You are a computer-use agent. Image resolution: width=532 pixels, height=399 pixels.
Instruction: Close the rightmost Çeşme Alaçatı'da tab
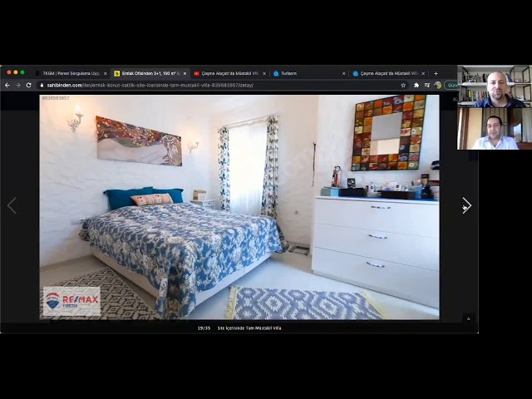[423, 73]
